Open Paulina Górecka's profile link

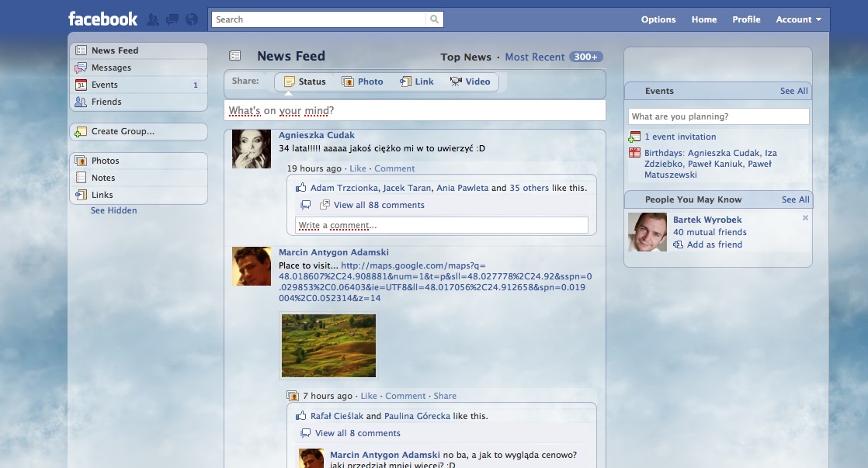[418, 416]
